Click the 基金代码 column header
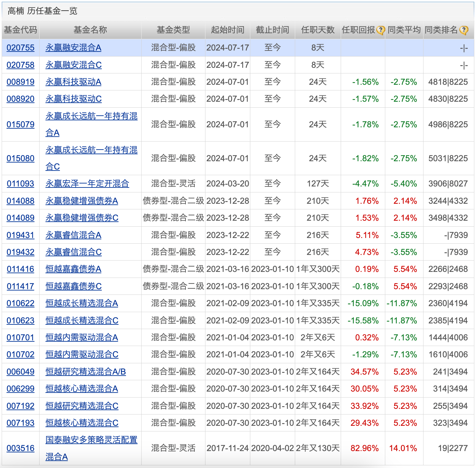Screen dimensions: 476x468 [x=21, y=30]
